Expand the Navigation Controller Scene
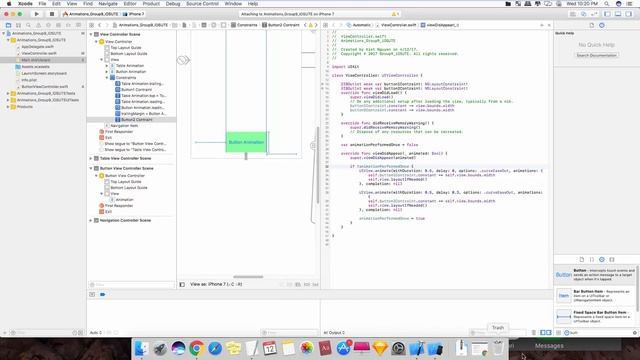Image resolution: width=640 pixels, height=360 pixels. point(91,220)
